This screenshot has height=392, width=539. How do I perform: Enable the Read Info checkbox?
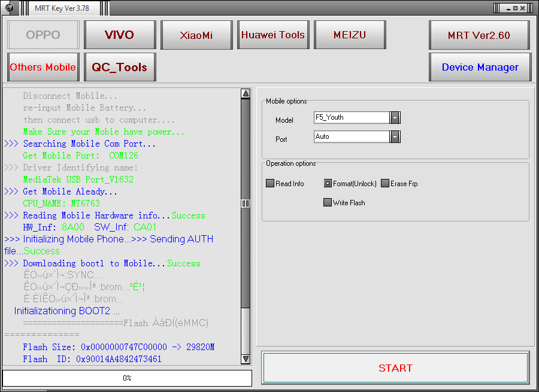(x=270, y=183)
